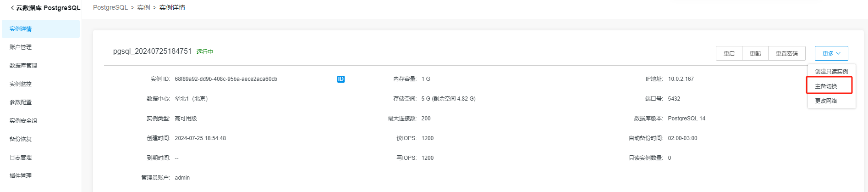Select 实例详情 in the sidebar
The width and height of the screenshot is (868, 192).
click(21, 29)
